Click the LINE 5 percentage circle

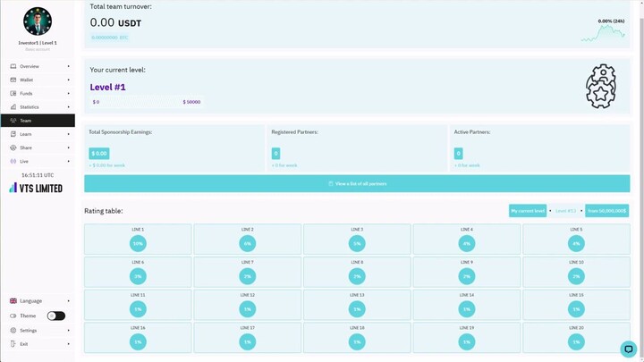(x=576, y=243)
